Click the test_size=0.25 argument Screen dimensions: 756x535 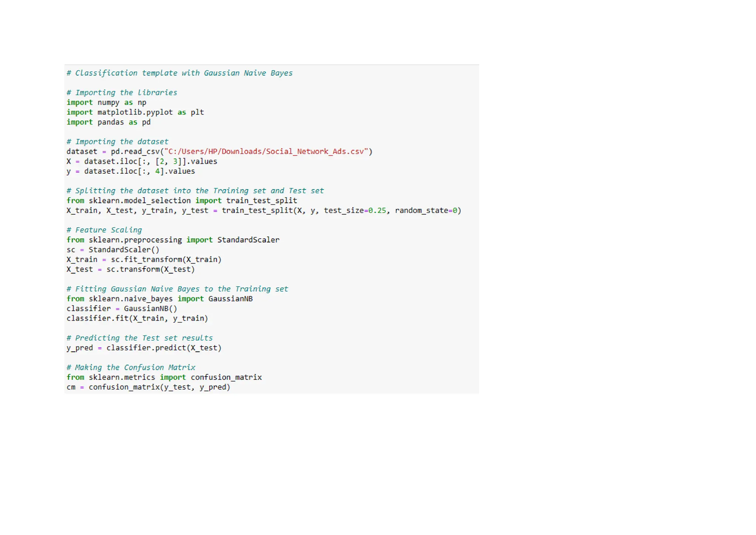click(355, 211)
